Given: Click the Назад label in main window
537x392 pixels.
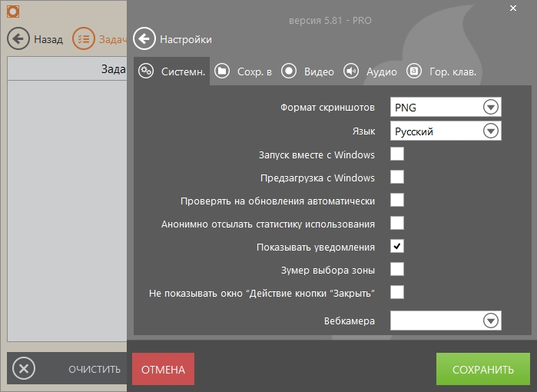Looking at the screenshot, I should tap(48, 39).
